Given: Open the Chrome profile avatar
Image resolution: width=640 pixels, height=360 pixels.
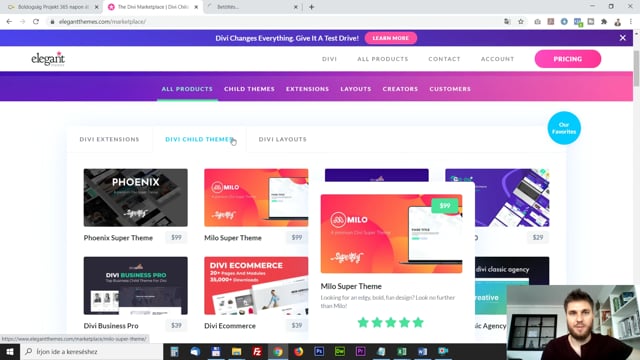Looking at the screenshot, I should click(618, 22).
